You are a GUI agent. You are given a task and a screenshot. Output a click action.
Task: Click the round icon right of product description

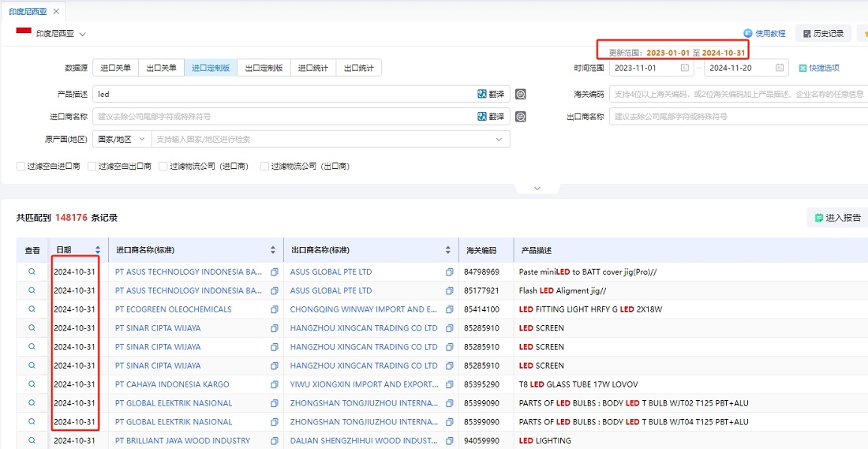pos(521,94)
